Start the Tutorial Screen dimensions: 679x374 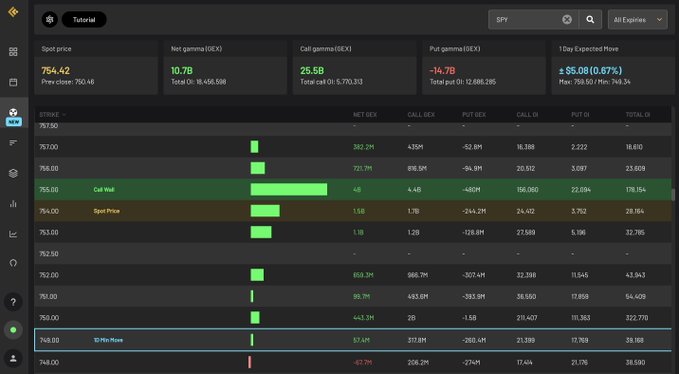[x=84, y=19]
